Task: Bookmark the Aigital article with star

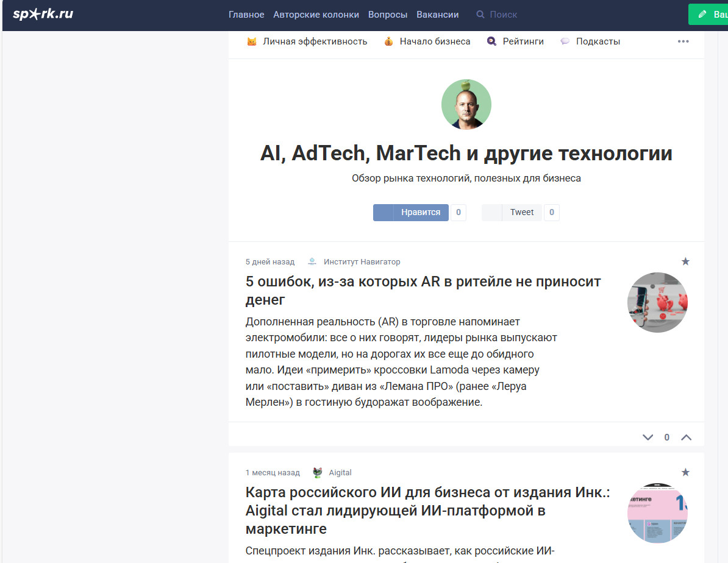Action: click(x=685, y=472)
